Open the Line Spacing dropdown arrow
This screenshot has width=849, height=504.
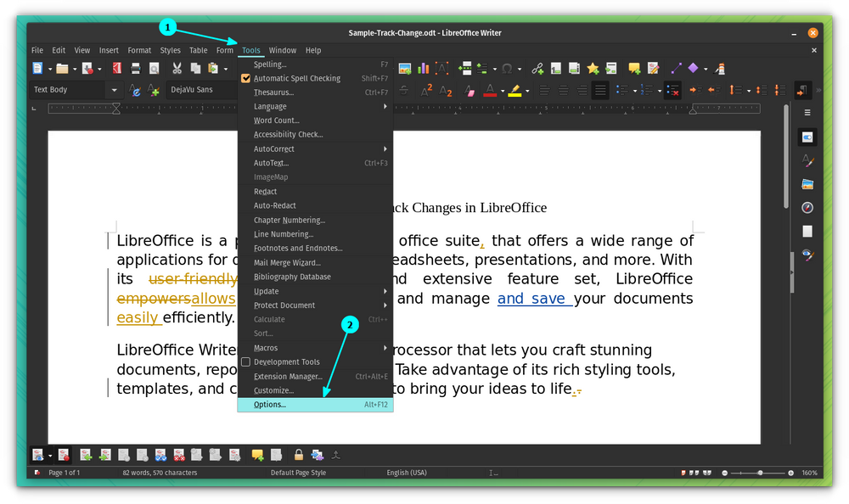pos(749,91)
